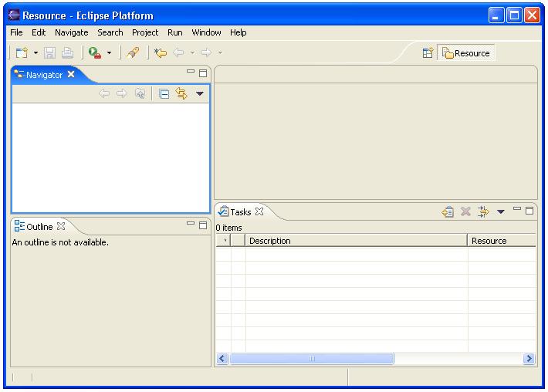Click the Tasks horizontal scrollbar thumb

pyautogui.click(x=312, y=359)
